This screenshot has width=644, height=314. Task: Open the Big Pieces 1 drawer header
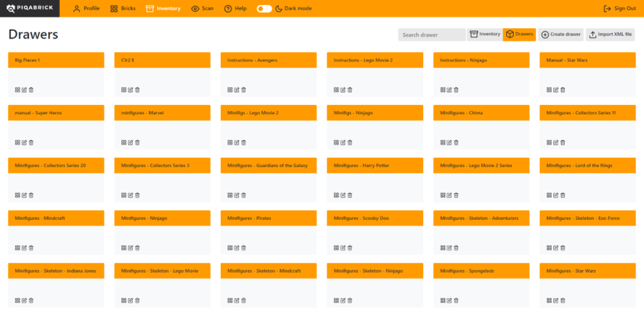tap(56, 60)
